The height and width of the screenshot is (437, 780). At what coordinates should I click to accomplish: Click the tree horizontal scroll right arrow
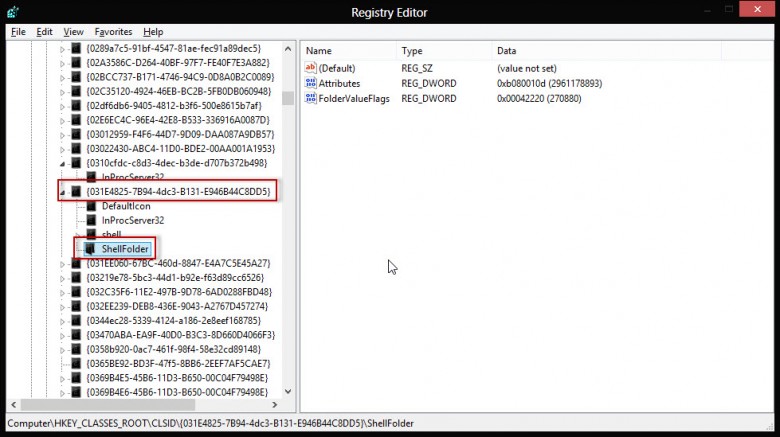[x=275, y=405]
